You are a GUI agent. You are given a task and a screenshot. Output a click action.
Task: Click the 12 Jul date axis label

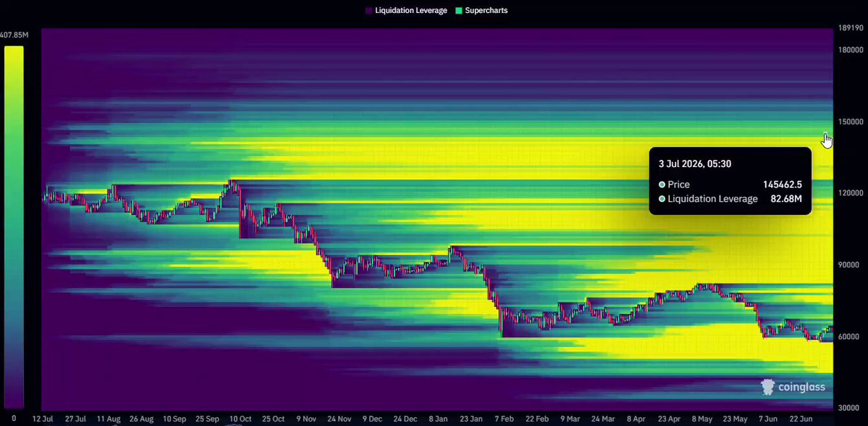click(x=43, y=419)
